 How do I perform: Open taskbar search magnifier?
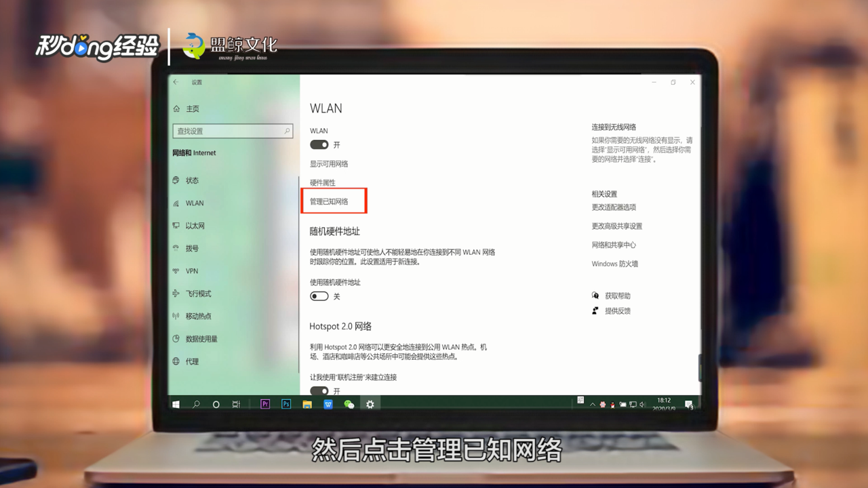pyautogui.click(x=196, y=404)
